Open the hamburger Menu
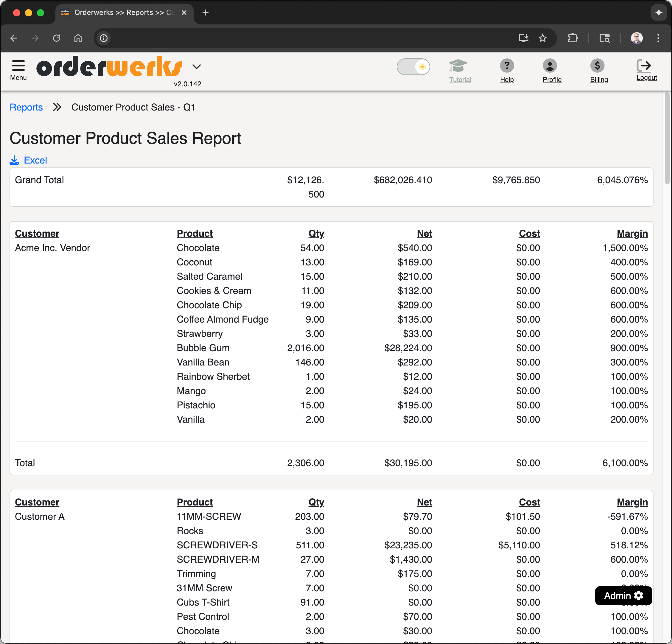Viewport: 672px width, 644px height. coord(18,66)
